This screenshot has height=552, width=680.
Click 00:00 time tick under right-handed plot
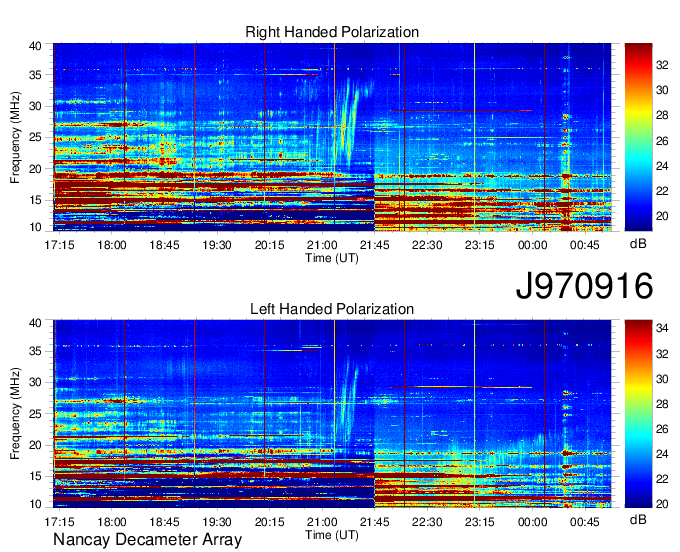point(533,245)
